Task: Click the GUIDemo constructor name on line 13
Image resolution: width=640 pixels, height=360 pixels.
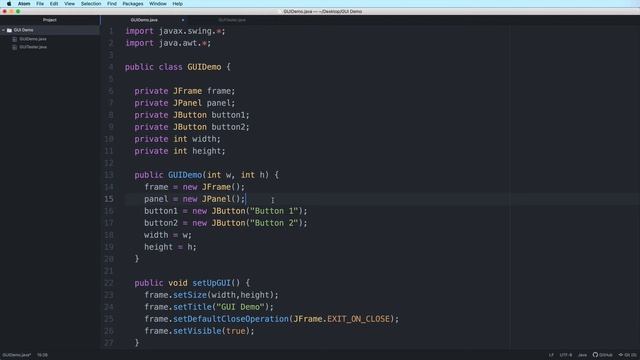Action: pos(185,175)
